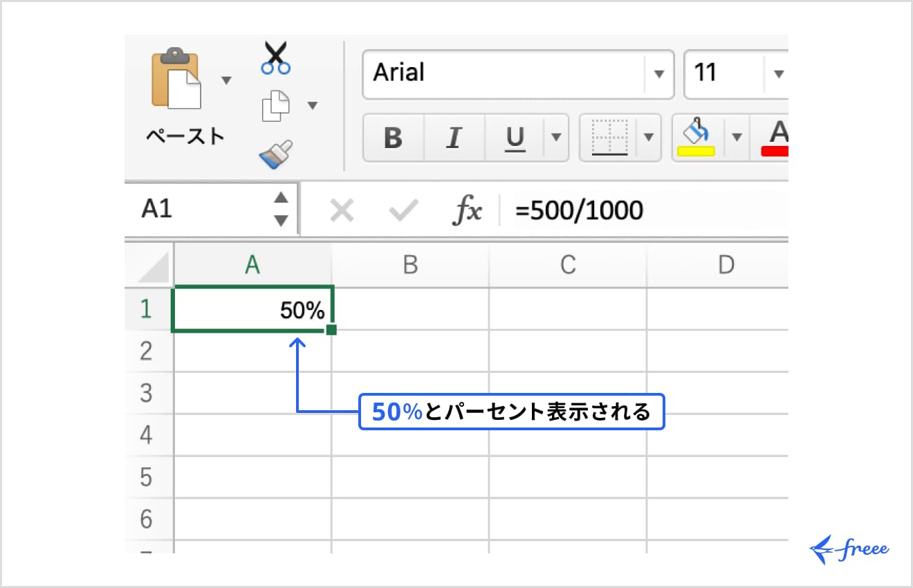Expand the Underline style dropdown arrow

555,137
